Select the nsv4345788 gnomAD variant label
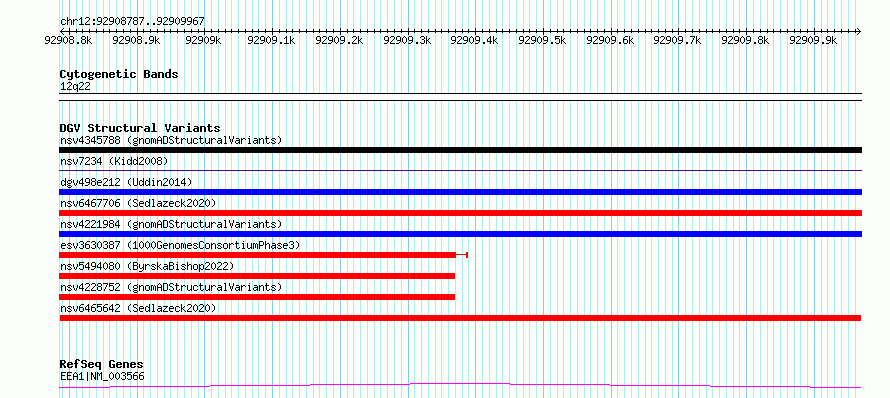 tap(171, 140)
